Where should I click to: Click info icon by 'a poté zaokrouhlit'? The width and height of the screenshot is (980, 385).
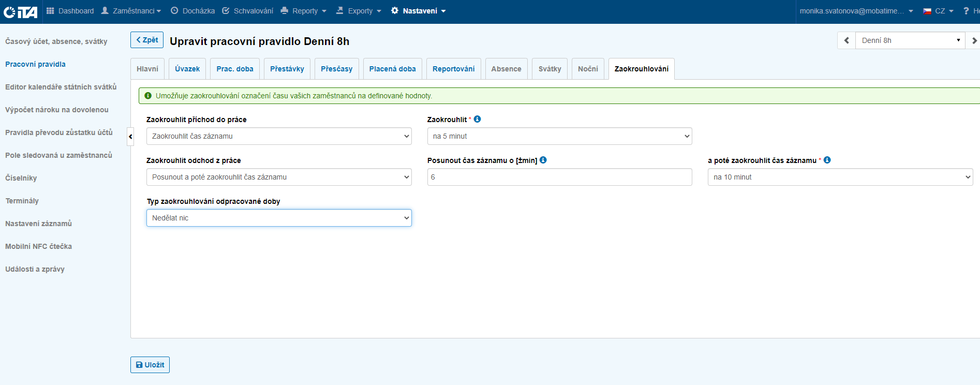pos(827,160)
